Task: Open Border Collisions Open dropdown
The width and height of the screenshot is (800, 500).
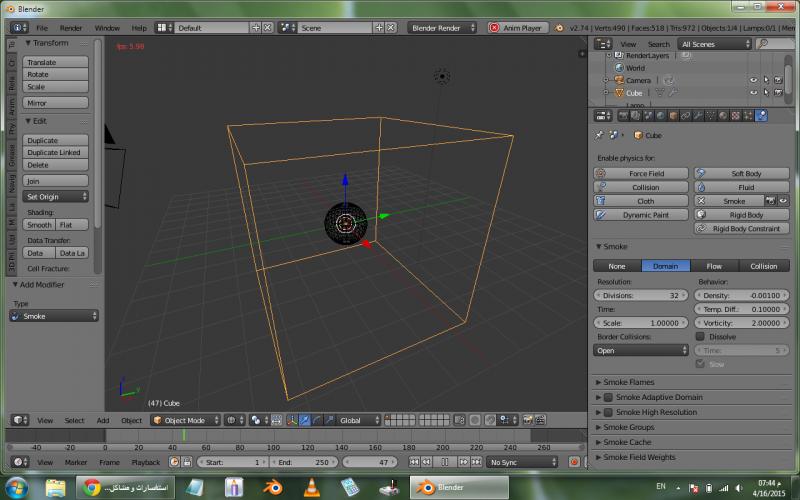Action: 641,351
